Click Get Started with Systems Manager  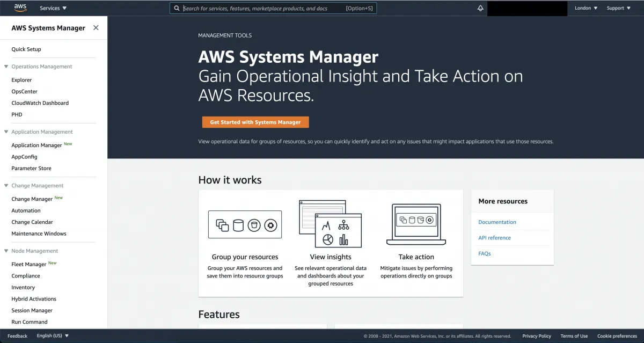[255, 122]
